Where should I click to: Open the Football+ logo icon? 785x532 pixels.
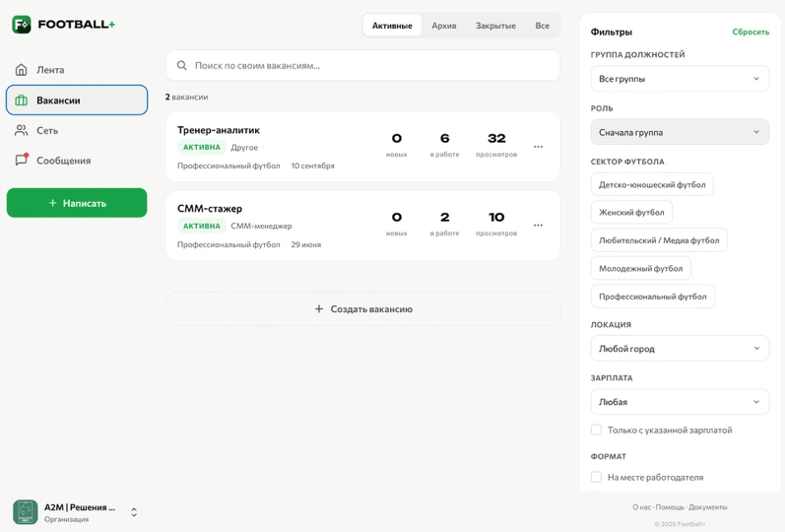pos(22,24)
